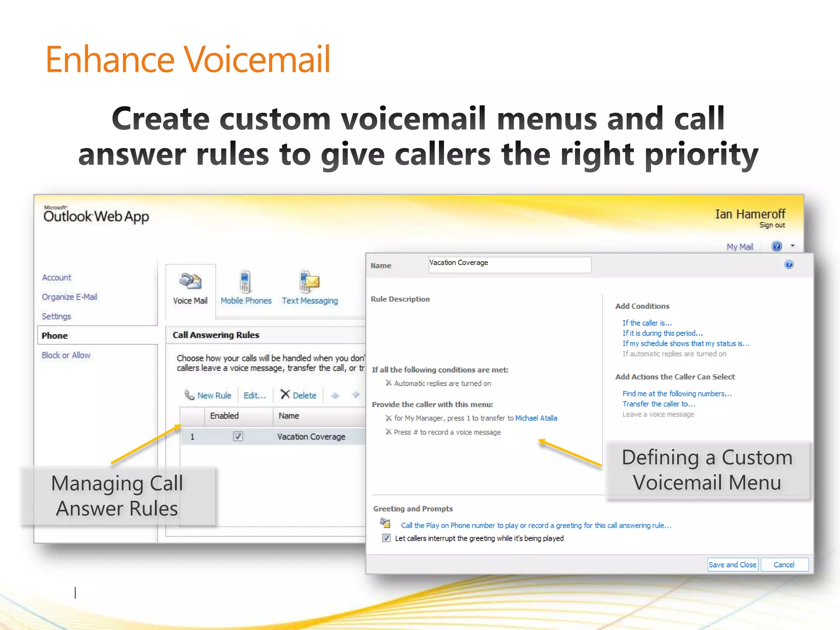Move rule up with the up arrow
The image size is (840, 630).
click(x=335, y=395)
